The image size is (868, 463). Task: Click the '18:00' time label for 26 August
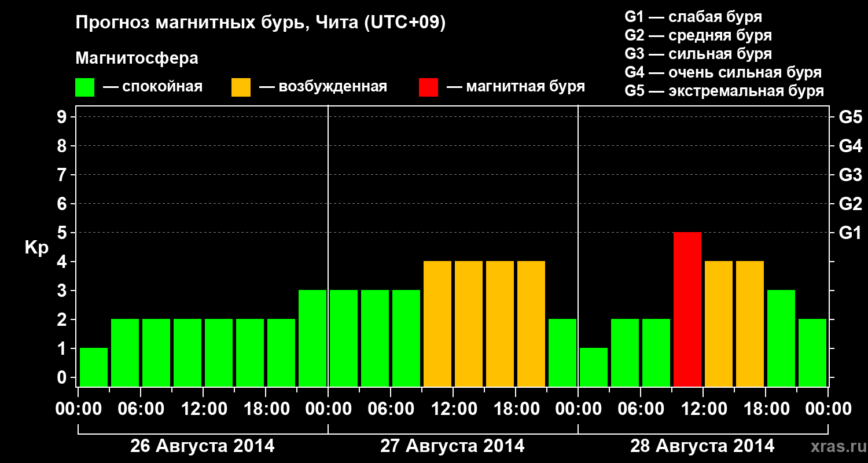pos(266,409)
